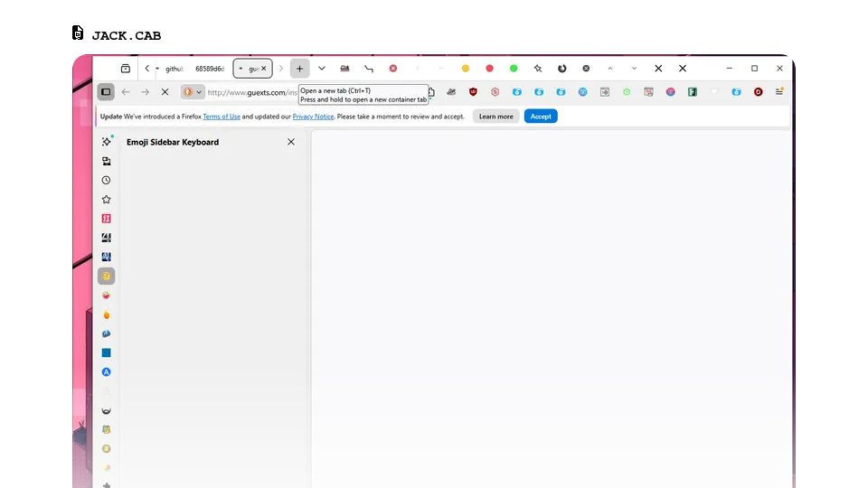
Task: Open the red square sidebar extension icon
Action: click(107, 219)
